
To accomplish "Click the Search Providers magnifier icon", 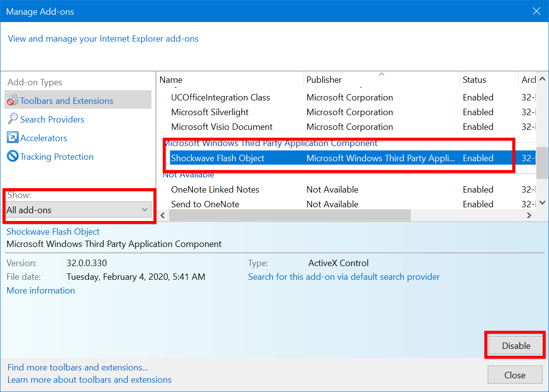I will point(13,119).
